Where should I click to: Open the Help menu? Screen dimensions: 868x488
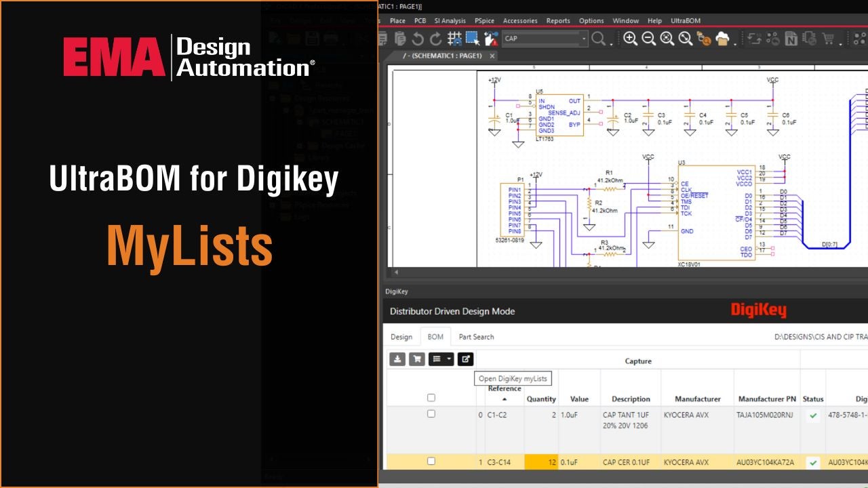click(x=654, y=21)
